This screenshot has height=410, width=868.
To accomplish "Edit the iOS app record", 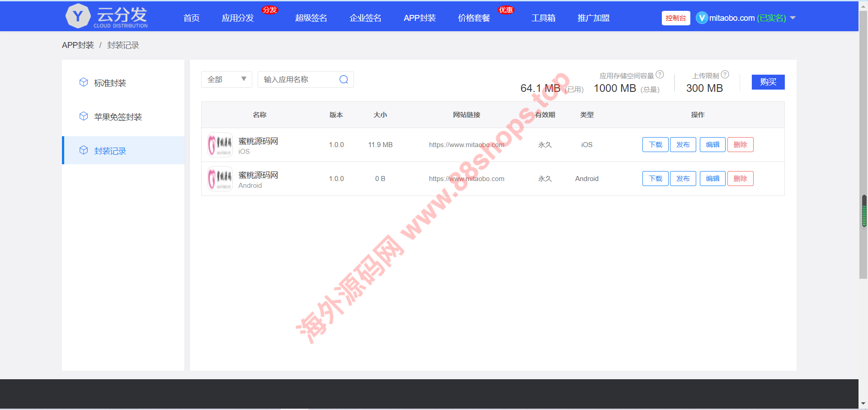I will pyautogui.click(x=712, y=145).
